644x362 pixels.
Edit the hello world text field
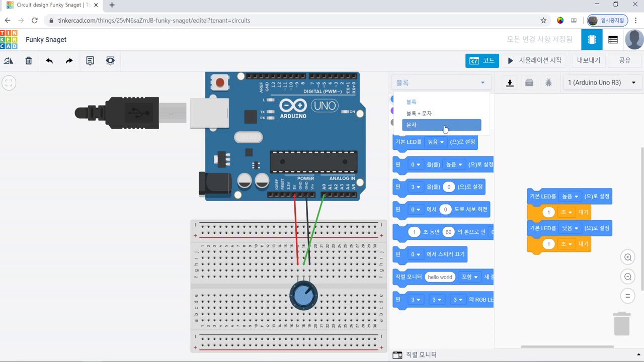click(440, 277)
